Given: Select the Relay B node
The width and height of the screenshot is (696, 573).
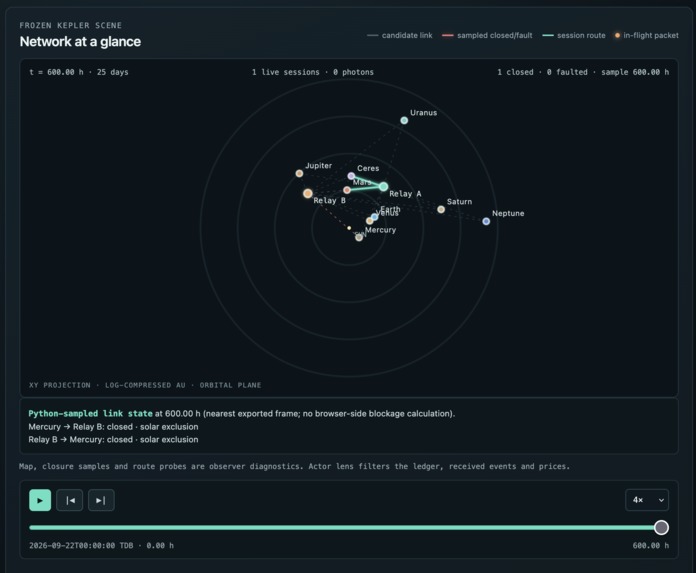Looking at the screenshot, I should tap(308, 194).
